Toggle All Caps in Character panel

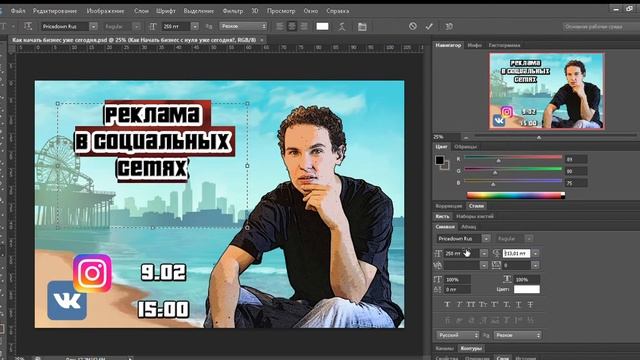tap(471, 304)
